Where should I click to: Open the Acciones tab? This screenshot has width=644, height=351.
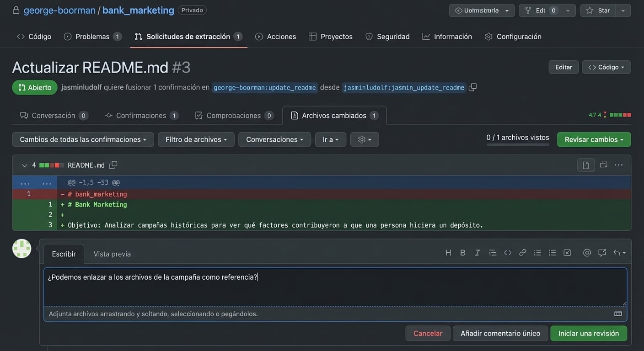tap(276, 37)
